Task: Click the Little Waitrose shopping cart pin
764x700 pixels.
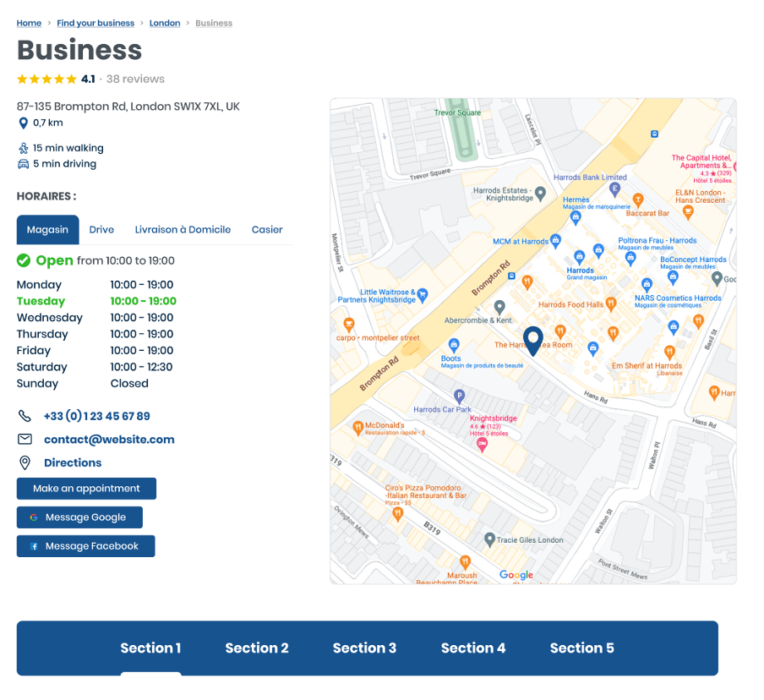Action: point(423,295)
